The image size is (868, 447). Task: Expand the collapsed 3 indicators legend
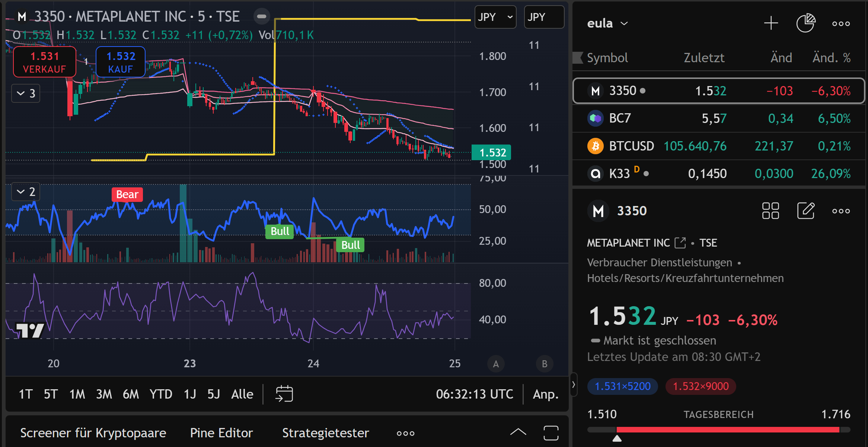coord(26,93)
